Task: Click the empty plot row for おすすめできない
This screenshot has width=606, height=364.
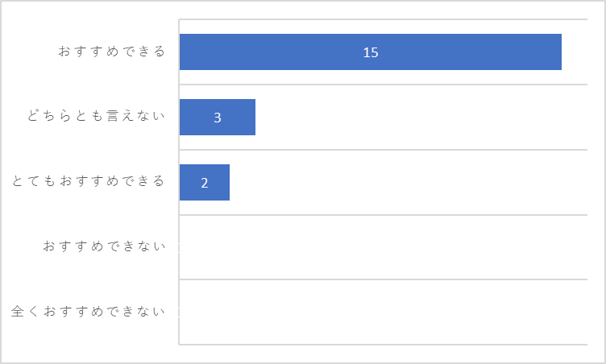Action: click(x=384, y=247)
